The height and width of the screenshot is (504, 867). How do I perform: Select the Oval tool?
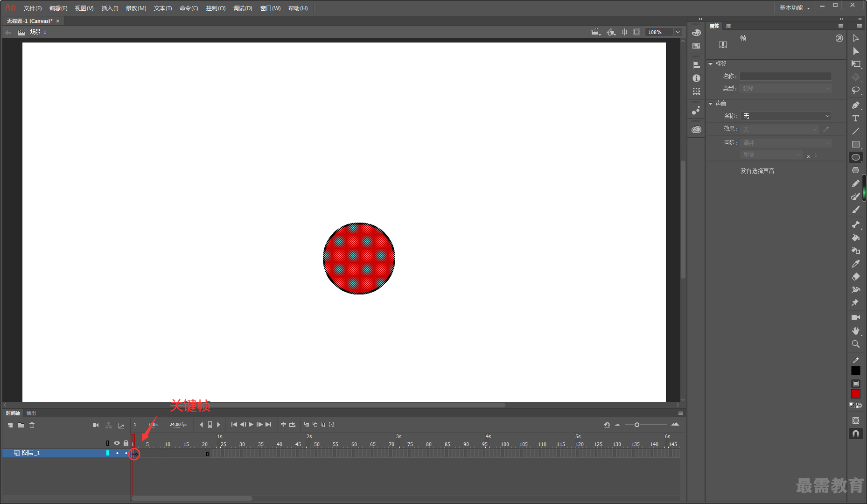(x=856, y=157)
